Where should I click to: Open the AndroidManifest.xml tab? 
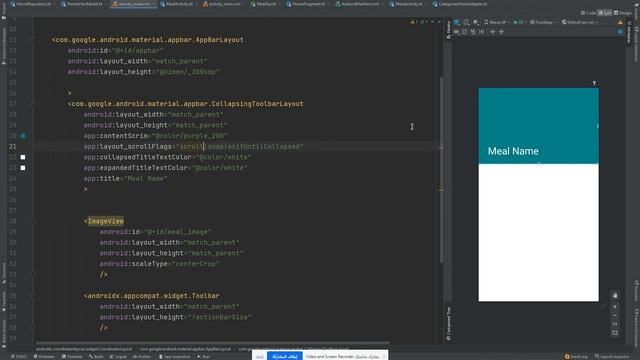coord(360,4)
